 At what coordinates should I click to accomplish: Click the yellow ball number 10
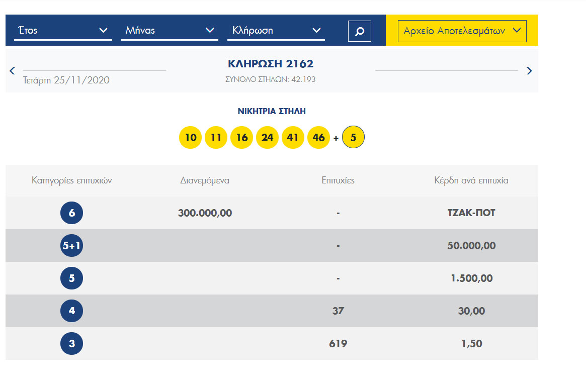[x=190, y=138]
